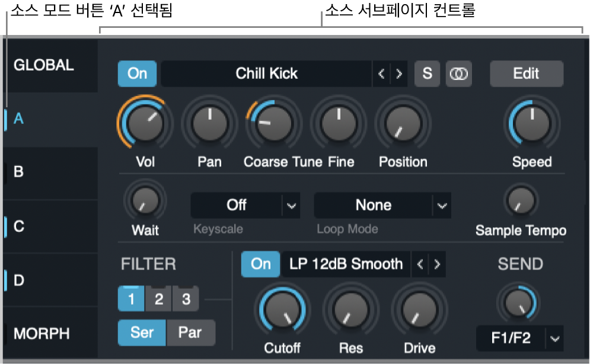Screen dimensions: 590x364
Task: Click the linked circles icon button
Action: click(459, 74)
